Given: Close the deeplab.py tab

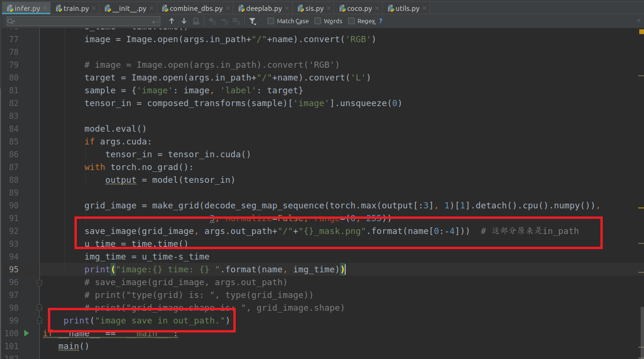Looking at the screenshot, I should [x=288, y=9].
